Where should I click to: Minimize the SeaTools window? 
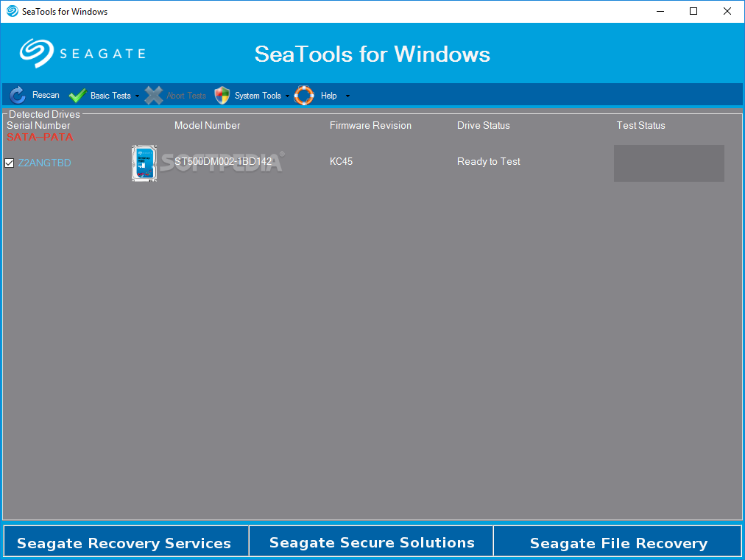(660, 11)
